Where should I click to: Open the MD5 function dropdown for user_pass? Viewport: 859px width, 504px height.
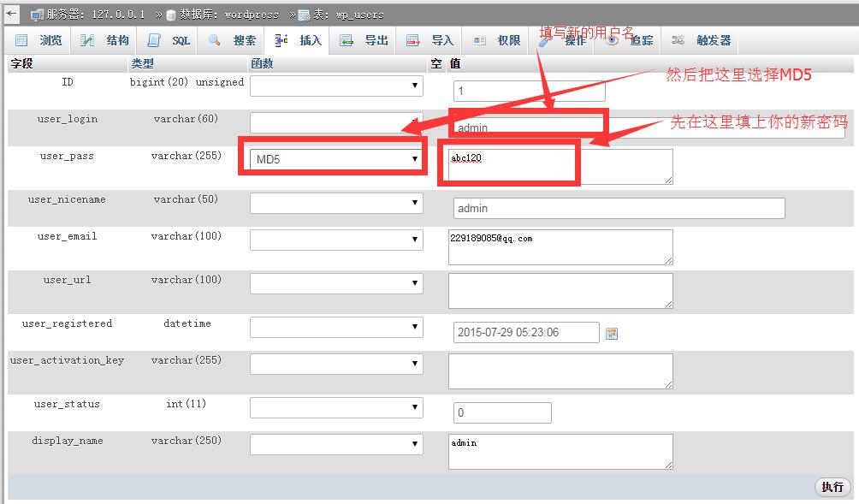[x=337, y=159]
